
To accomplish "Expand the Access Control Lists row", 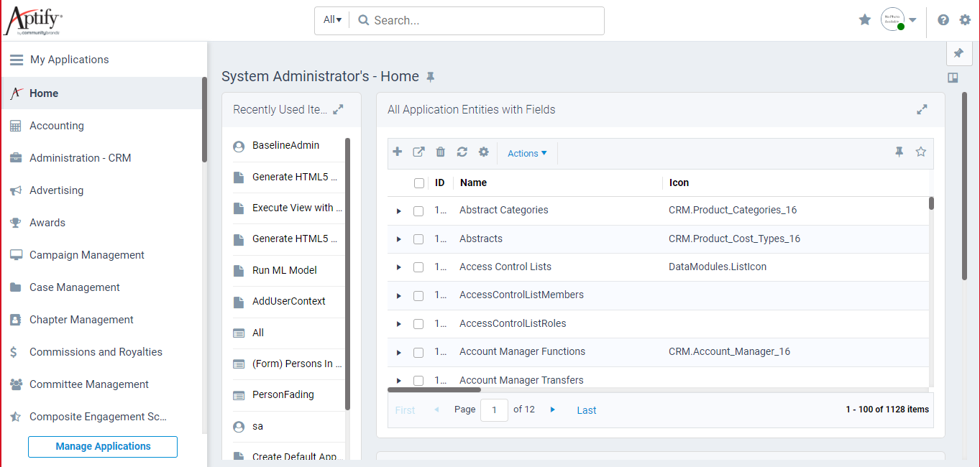I will [399, 267].
